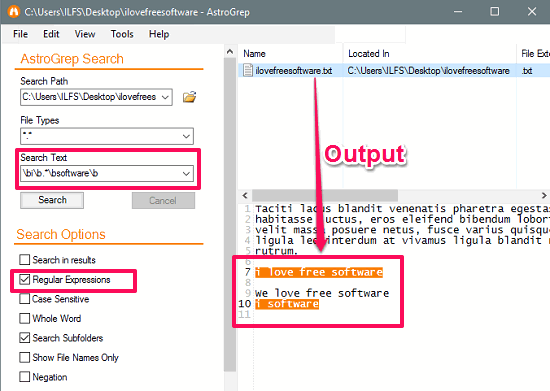Click the greyed Cancel button
Screen dimensions: 550x391
[x=163, y=201]
